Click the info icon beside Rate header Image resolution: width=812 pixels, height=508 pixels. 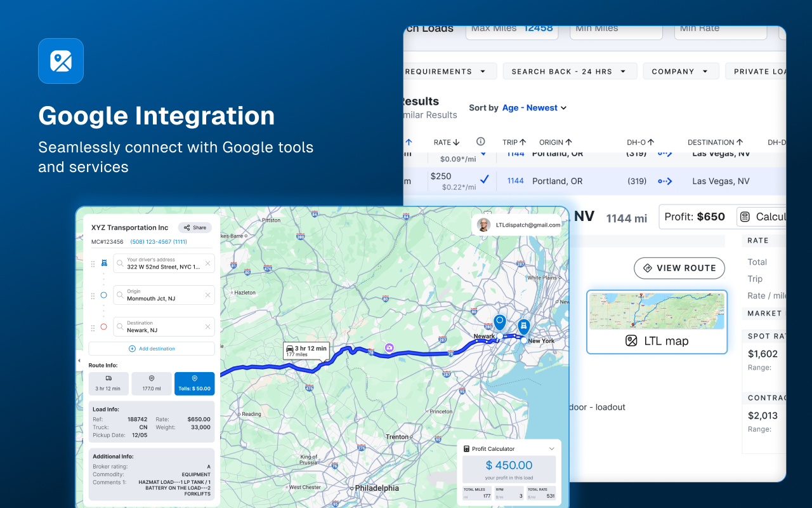(x=480, y=142)
